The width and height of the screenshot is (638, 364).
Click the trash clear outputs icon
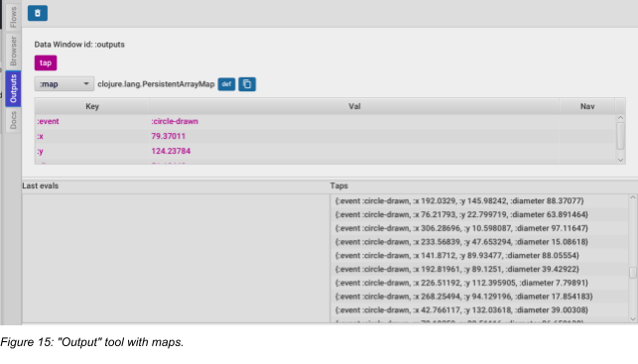click(x=38, y=13)
